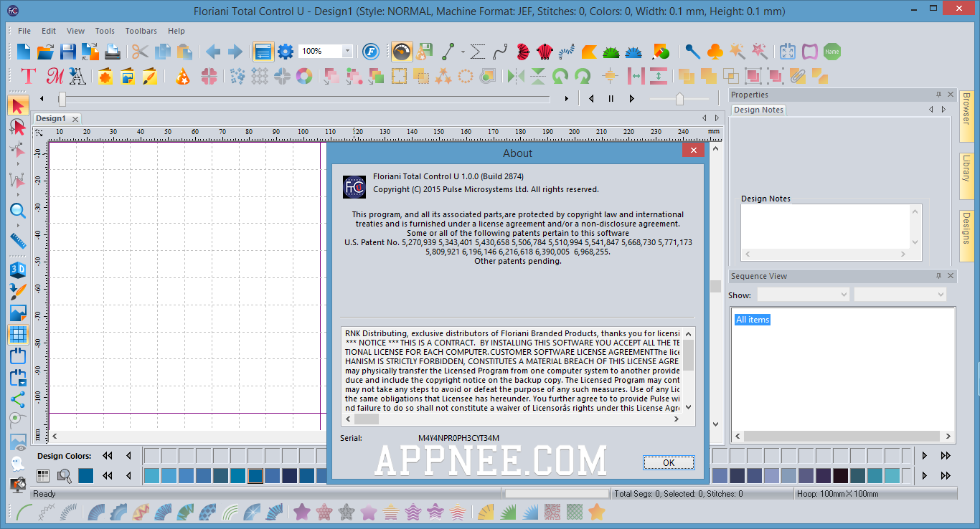Open the File menu
980x529 pixels.
click(24, 31)
